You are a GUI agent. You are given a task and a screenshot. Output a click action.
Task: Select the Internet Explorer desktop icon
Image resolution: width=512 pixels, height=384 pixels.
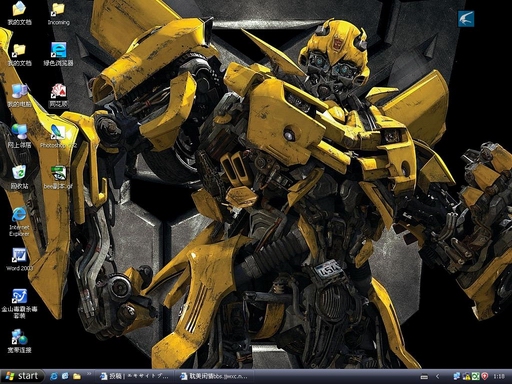pyautogui.click(x=19, y=221)
